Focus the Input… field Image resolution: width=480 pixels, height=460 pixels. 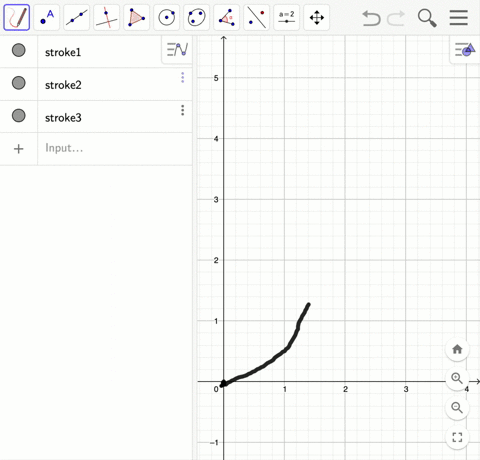pos(115,148)
